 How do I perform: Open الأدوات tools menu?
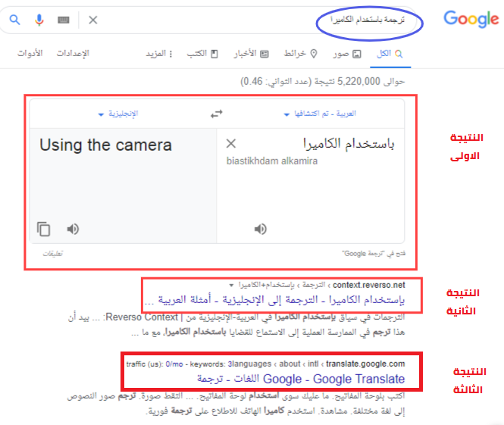tap(30, 53)
